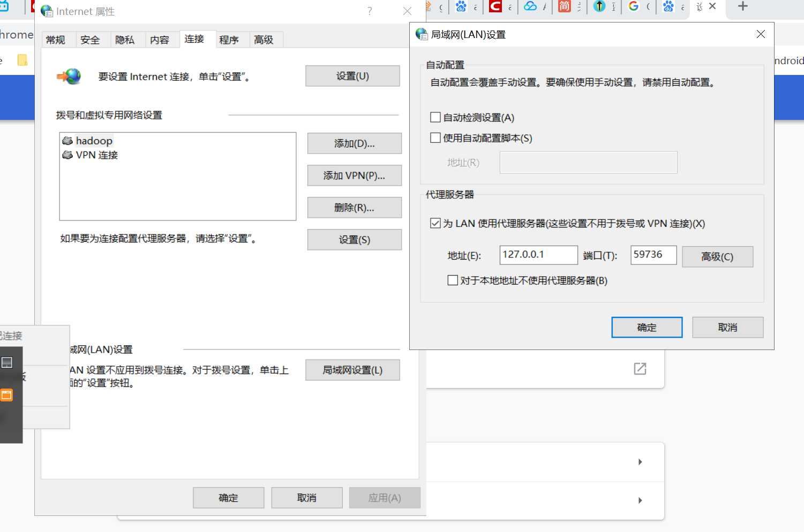The image size is (804, 532).
Task: Switch to the 内容 tab
Action: (160, 40)
